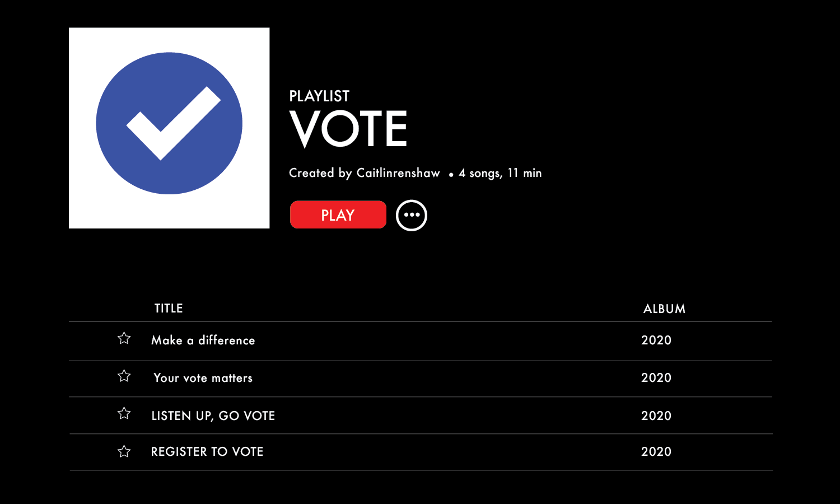This screenshot has width=840, height=504.
Task: Click the VOTE playlist title
Action: (x=348, y=129)
